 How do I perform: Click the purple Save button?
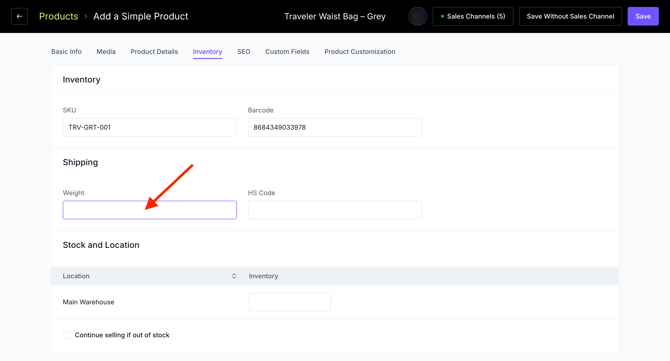643,16
